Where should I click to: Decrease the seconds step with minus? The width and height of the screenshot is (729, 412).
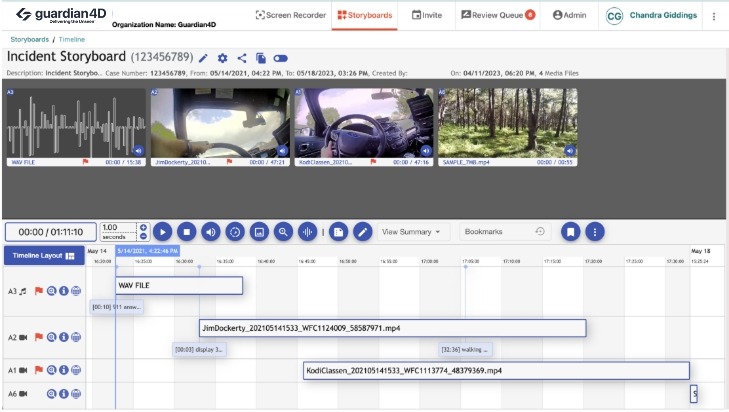[143, 236]
